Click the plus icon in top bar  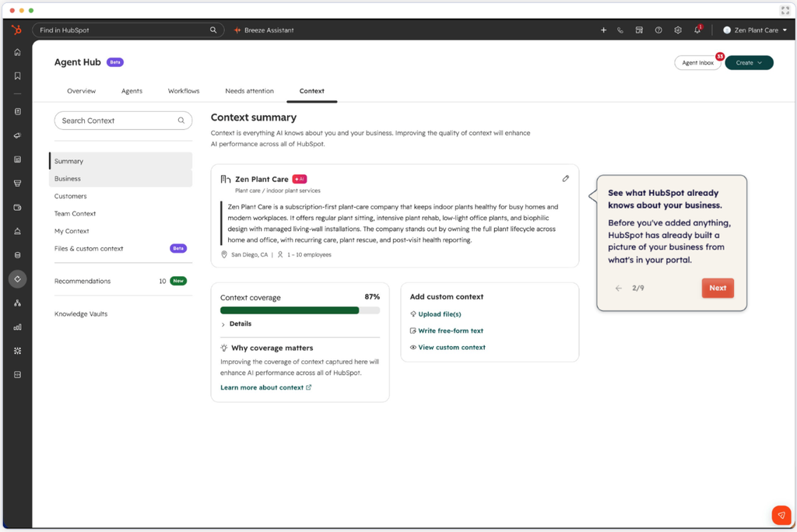(603, 30)
